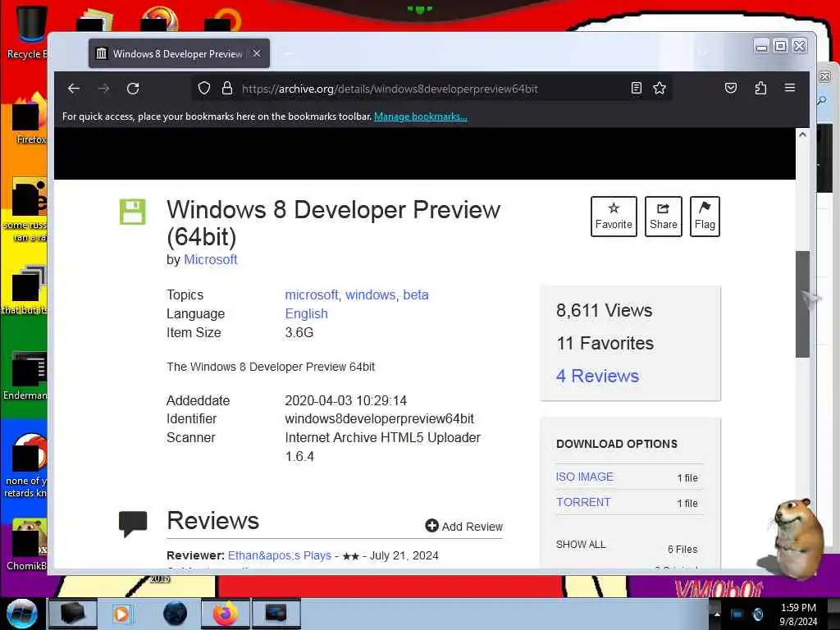Open Firefox hamburger application menu

pos(790,87)
